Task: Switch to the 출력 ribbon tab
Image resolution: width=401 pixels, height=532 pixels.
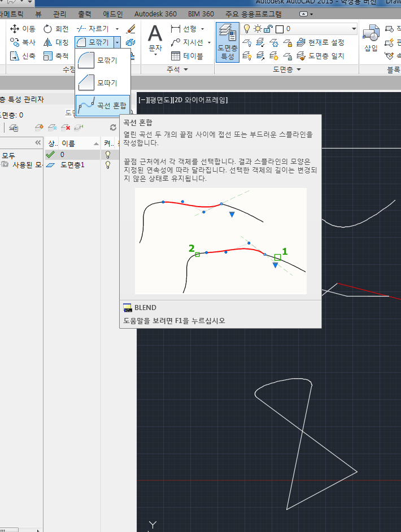Action: [x=85, y=14]
